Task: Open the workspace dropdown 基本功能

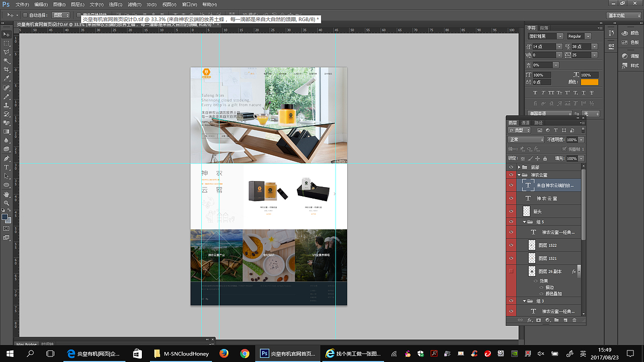Action: (624, 16)
